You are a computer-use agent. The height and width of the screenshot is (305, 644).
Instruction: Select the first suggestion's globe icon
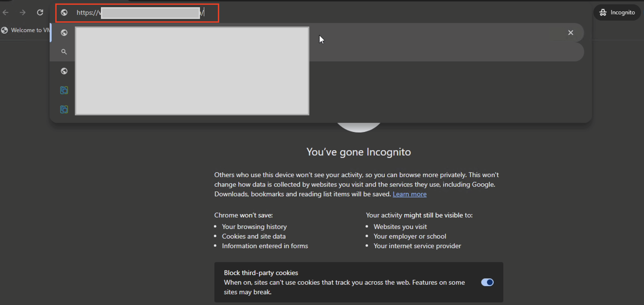pos(64,33)
